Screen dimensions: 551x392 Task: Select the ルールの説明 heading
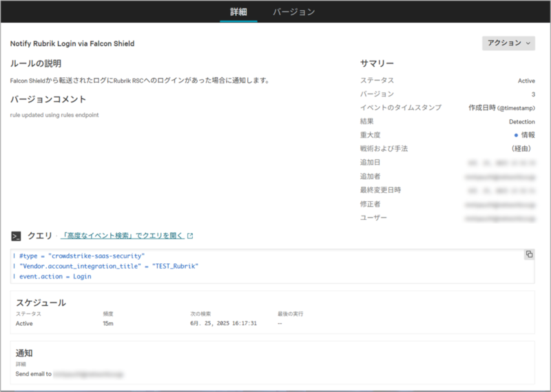(36, 63)
